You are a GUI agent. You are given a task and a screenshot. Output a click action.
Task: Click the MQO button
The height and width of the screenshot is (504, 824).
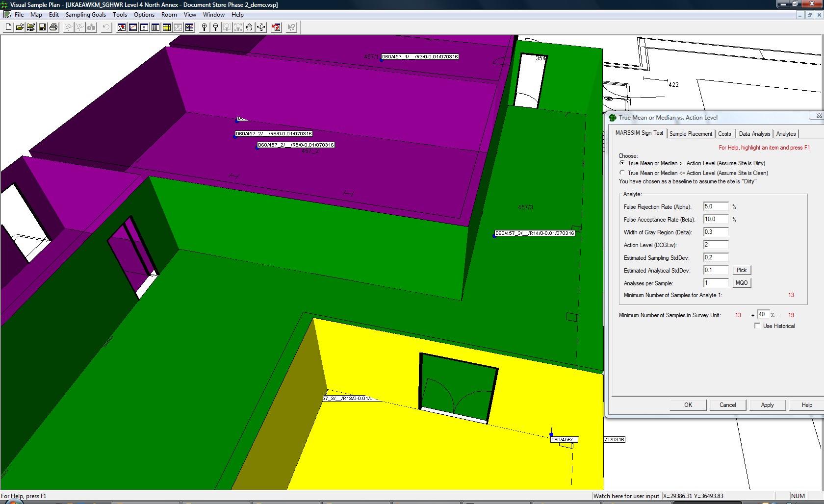click(742, 283)
